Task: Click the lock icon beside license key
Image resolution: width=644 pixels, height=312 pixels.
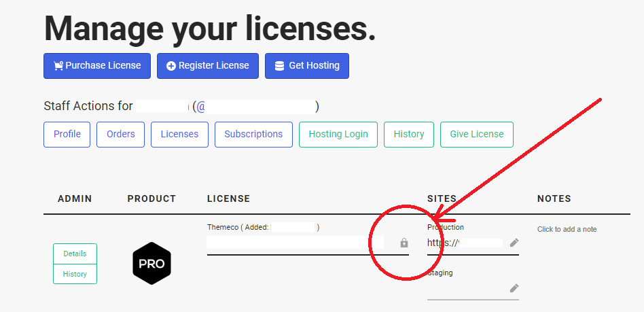Action: pyautogui.click(x=404, y=243)
